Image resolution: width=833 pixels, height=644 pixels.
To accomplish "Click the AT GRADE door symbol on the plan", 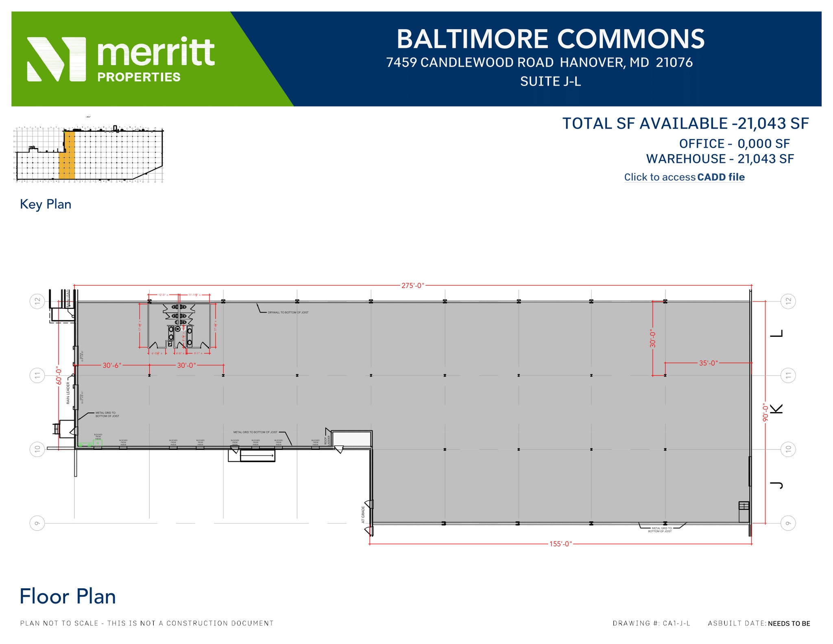I will coord(368,504).
